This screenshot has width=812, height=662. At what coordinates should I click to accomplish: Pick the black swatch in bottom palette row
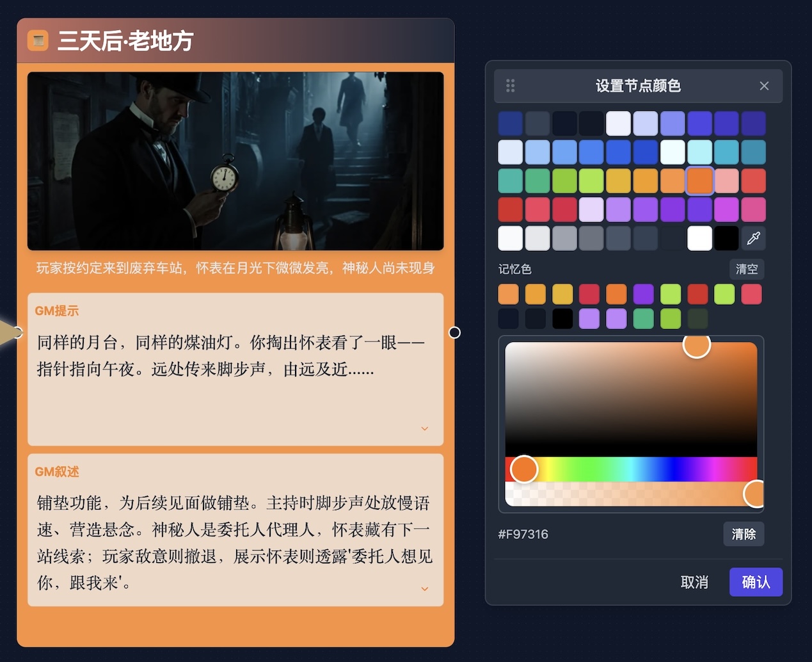pyautogui.click(x=726, y=238)
